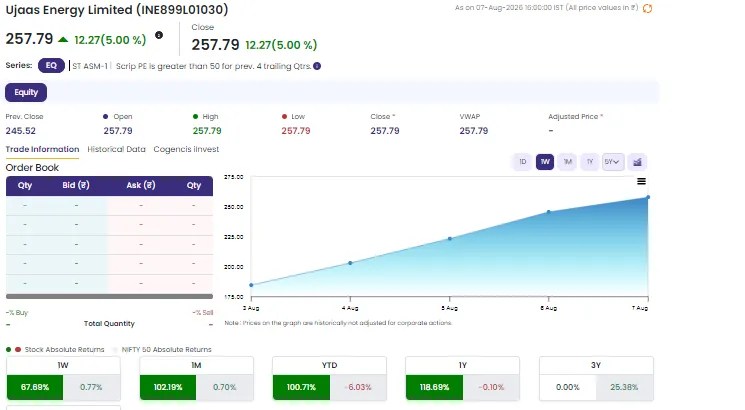Image resolution: width=745 pixels, height=410 pixels.
Task: Click the YTD stock return 100.71%
Action: (x=301, y=387)
